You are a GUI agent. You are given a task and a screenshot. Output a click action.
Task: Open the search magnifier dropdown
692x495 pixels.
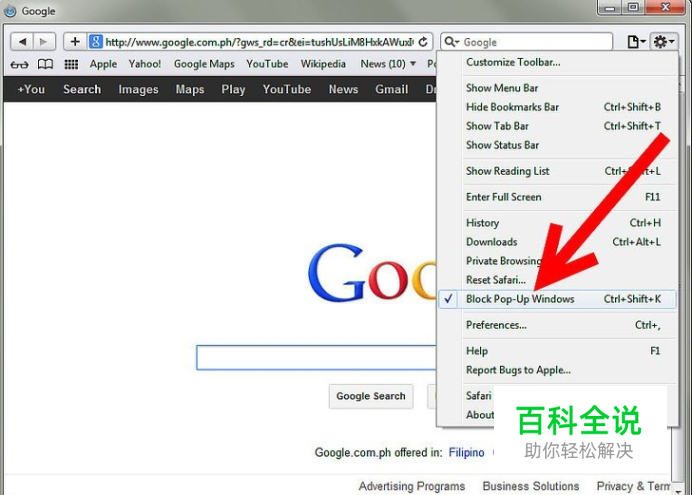(x=451, y=42)
